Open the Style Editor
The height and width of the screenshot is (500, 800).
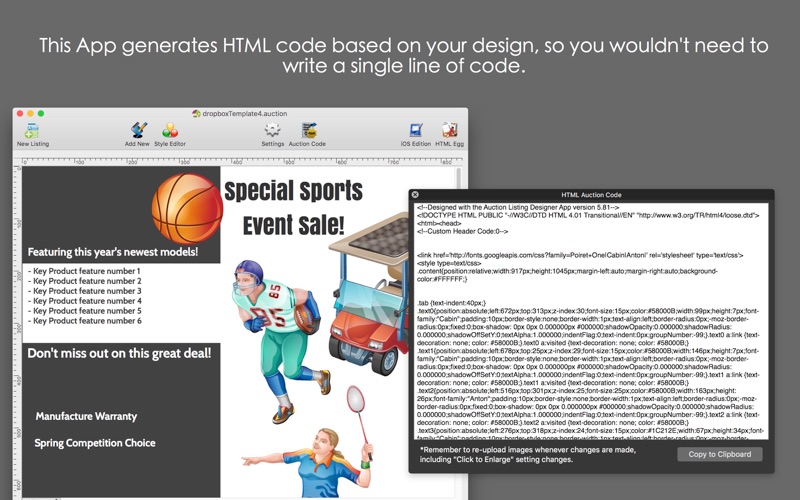pyautogui.click(x=170, y=135)
